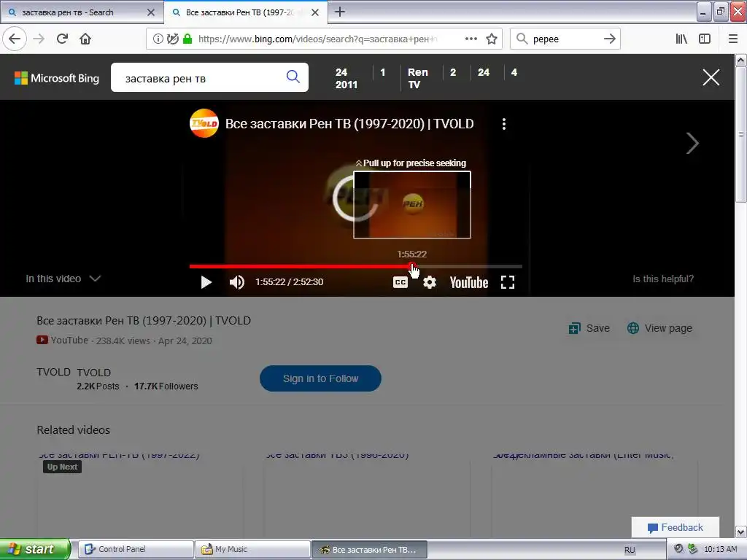Open a new browser tab
747x560 pixels.
[x=340, y=12]
